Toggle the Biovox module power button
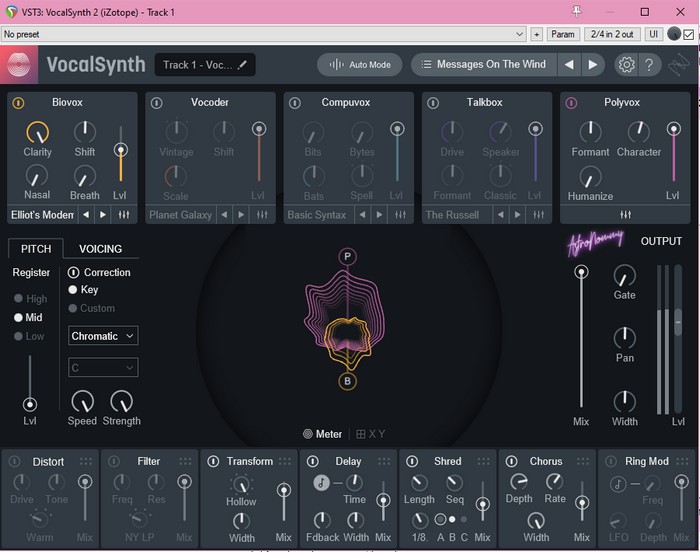700x552 pixels. 17,103
